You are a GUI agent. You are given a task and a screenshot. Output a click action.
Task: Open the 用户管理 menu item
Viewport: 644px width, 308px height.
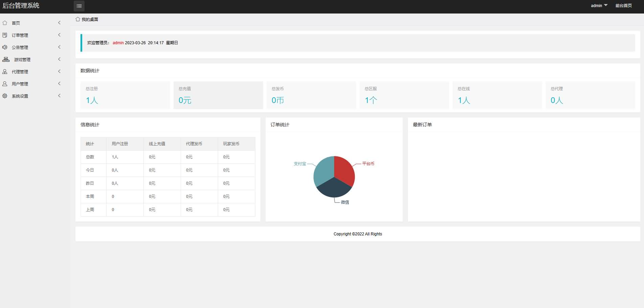(x=20, y=84)
